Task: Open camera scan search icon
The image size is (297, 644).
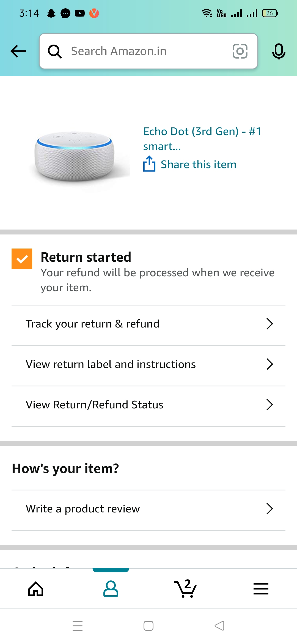Action: point(240,51)
